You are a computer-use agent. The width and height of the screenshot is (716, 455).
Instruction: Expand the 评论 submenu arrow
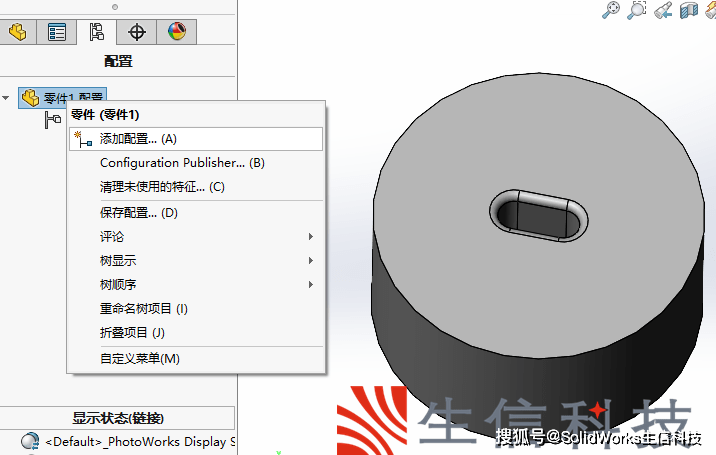311,236
